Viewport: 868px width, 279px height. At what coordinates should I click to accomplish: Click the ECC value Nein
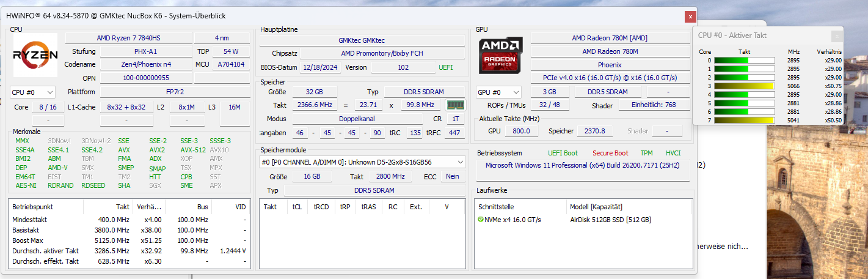[x=452, y=176]
